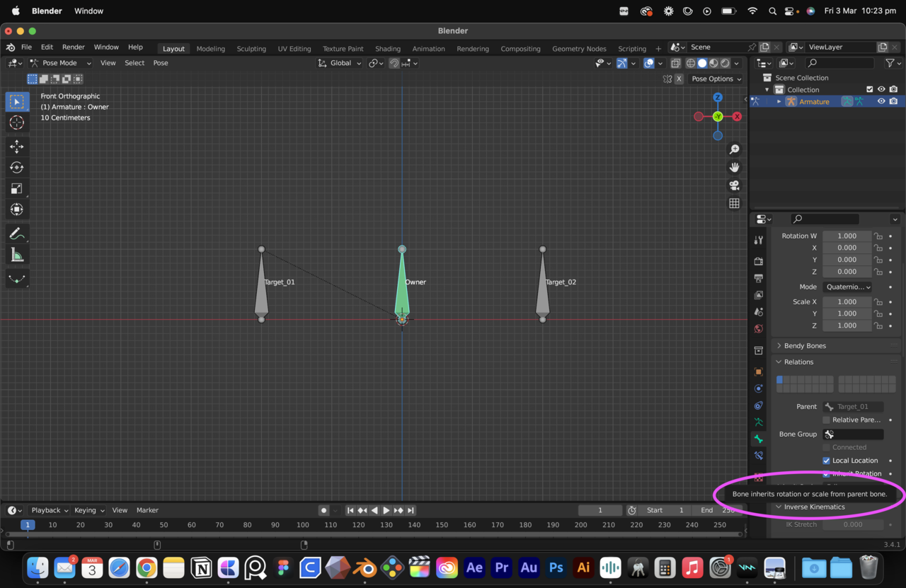The width and height of the screenshot is (906, 588).
Task: Select the Cursor tool in left toolbar
Action: (16, 123)
